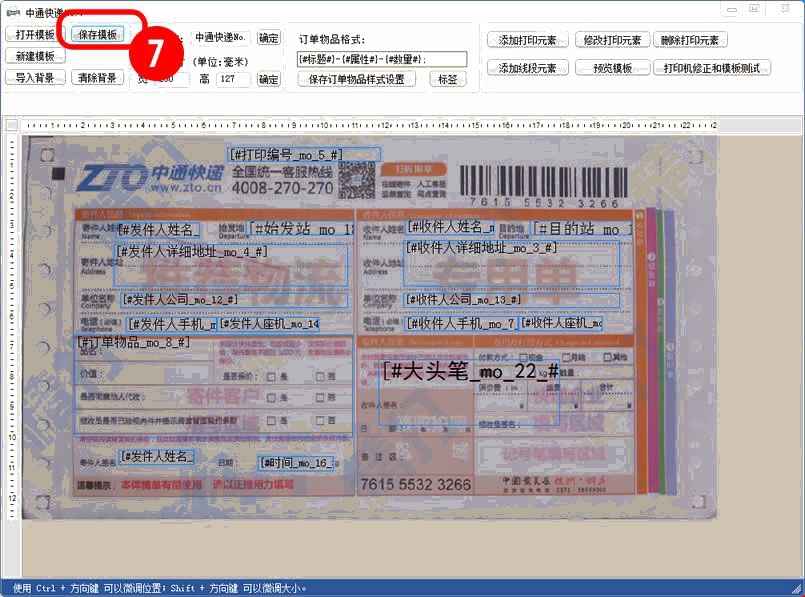
Task: Click the 订单物品格式 text field
Action: (x=381, y=59)
